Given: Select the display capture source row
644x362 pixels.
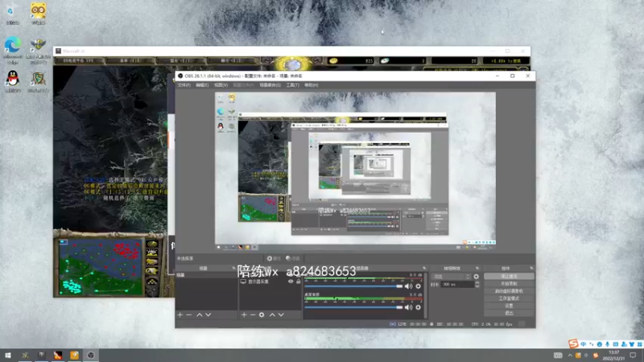Looking at the screenshot, I should tap(270, 282).
